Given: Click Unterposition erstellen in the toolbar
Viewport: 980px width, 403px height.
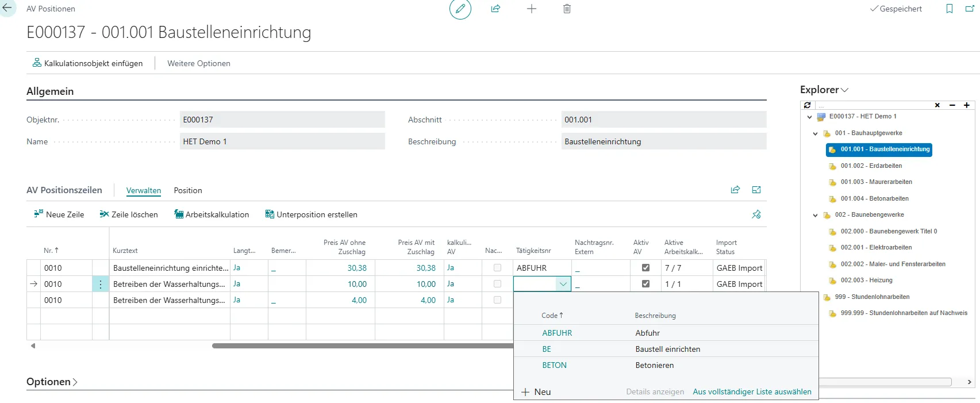Looking at the screenshot, I should click(311, 214).
